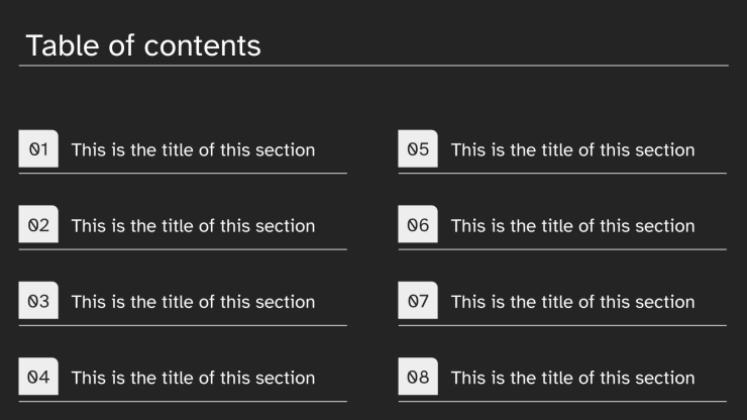The height and width of the screenshot is (420, 747).
Task: Click the 05 number badge
Action: (418, 150)
